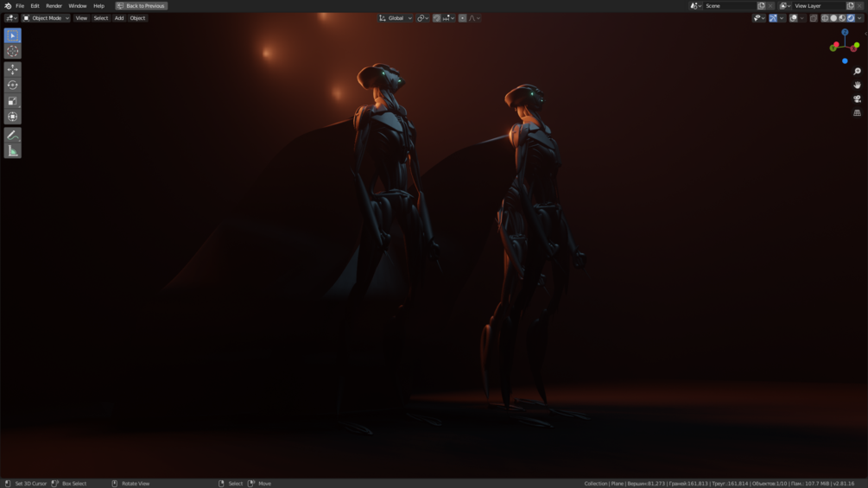Expand the overlays options arrow
Screen dimensions: 868x488
(802, 18)
